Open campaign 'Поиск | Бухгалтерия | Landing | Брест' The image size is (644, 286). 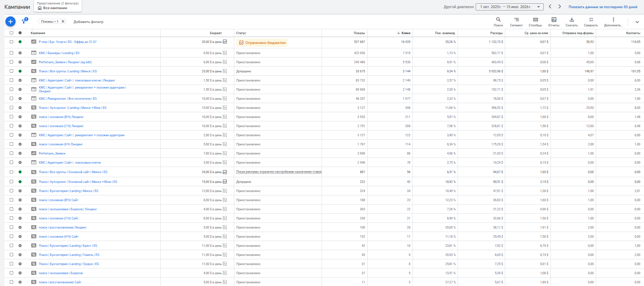[x=68, y=246]
